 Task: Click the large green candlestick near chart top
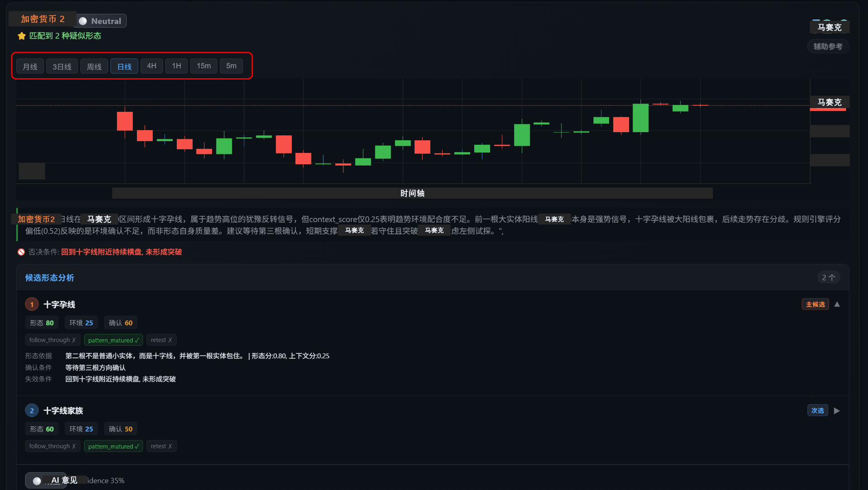click(x=641, y=118)
